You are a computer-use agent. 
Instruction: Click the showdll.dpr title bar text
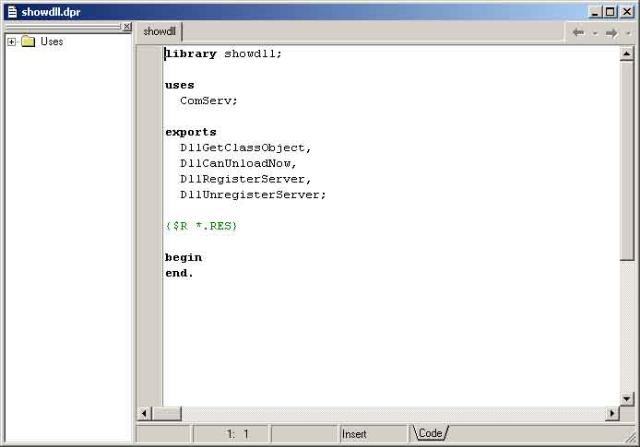pyautogui.click(x=51, y=12)
